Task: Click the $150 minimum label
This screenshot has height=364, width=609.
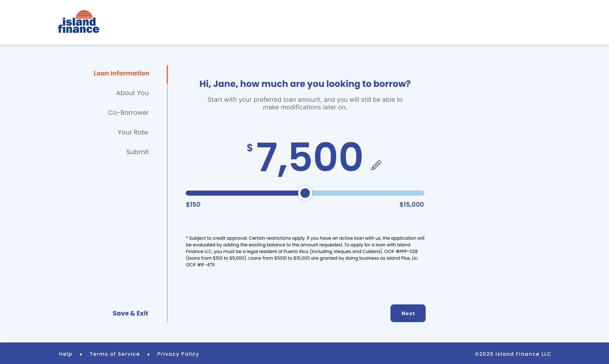Action: pos(193,205)
